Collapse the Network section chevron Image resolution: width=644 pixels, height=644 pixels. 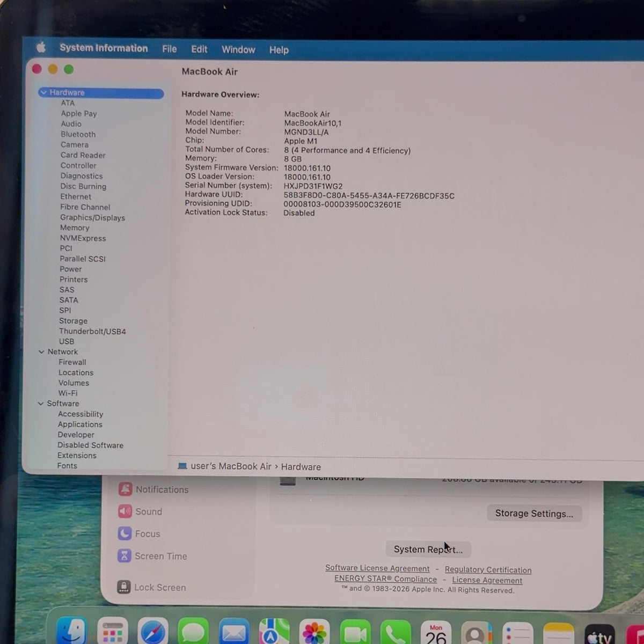click(41, 352)
